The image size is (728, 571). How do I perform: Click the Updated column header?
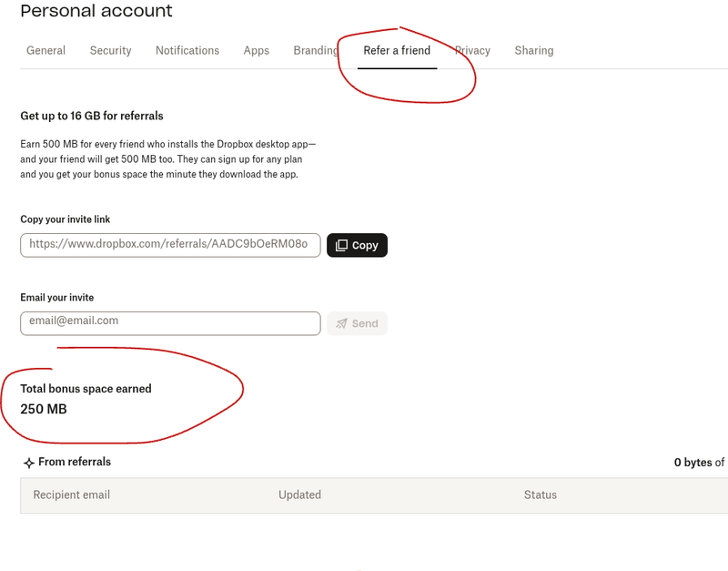pos(299,495)
